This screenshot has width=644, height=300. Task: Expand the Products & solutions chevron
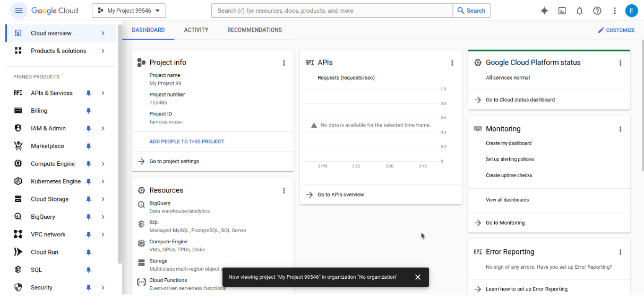point(103,51)
